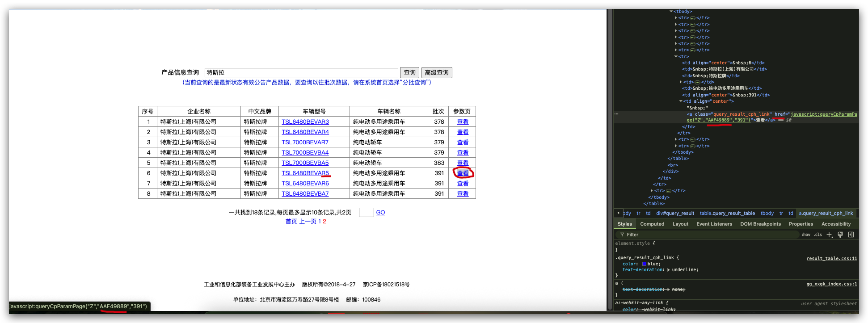
Task: Click the 高级查询 advanced search button
Action: [437, 72]
